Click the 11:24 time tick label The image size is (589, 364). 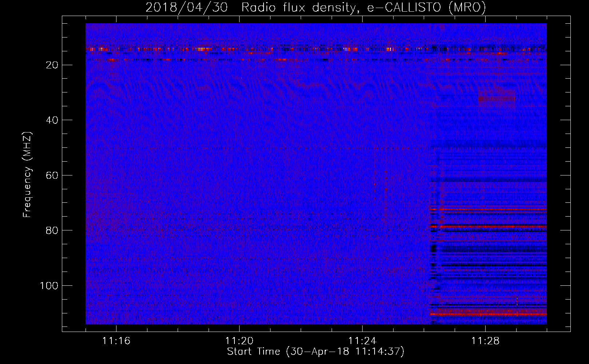tap(362, 341)
